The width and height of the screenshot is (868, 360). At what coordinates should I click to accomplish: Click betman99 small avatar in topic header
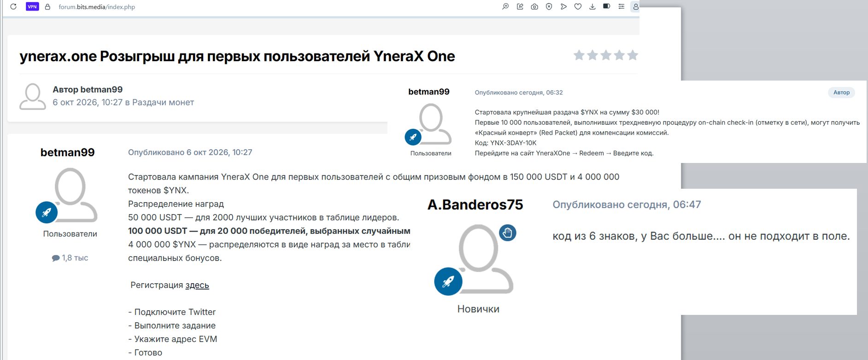[33, 96]
